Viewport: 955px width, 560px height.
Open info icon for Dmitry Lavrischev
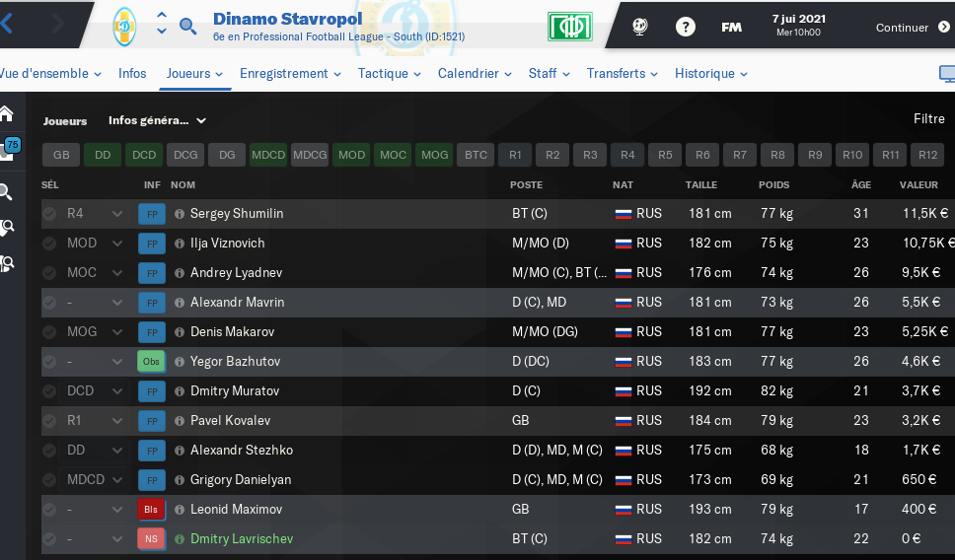coord(180,538)
